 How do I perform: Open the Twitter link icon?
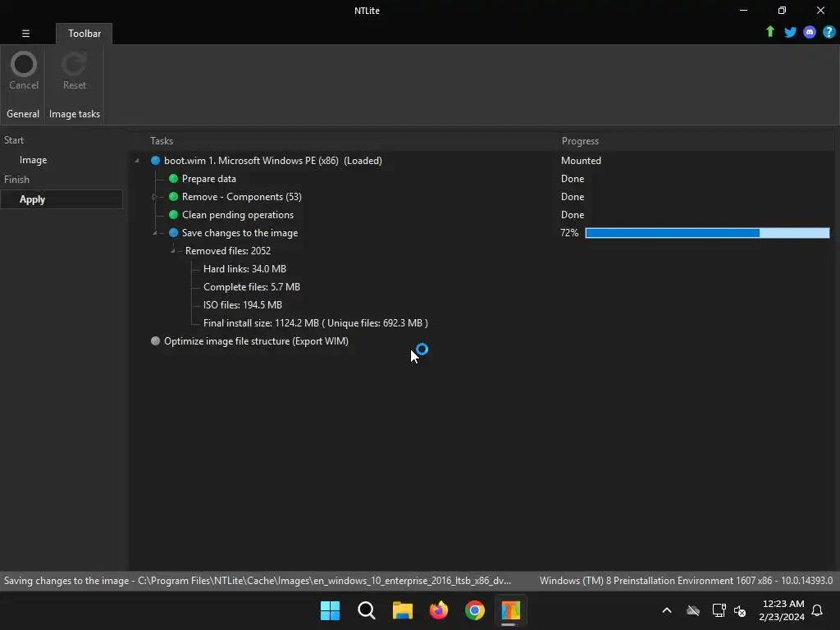[x=790, y=32]
